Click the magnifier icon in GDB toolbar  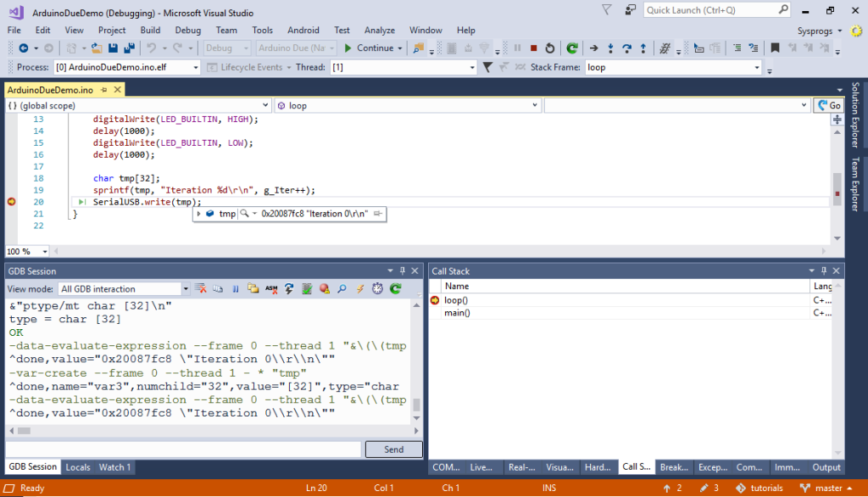click(x=342, y=289)
